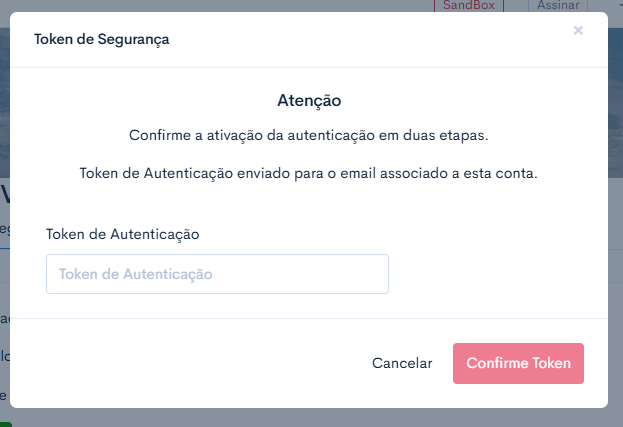Click the token sent to email message

[x=309, y=174]
